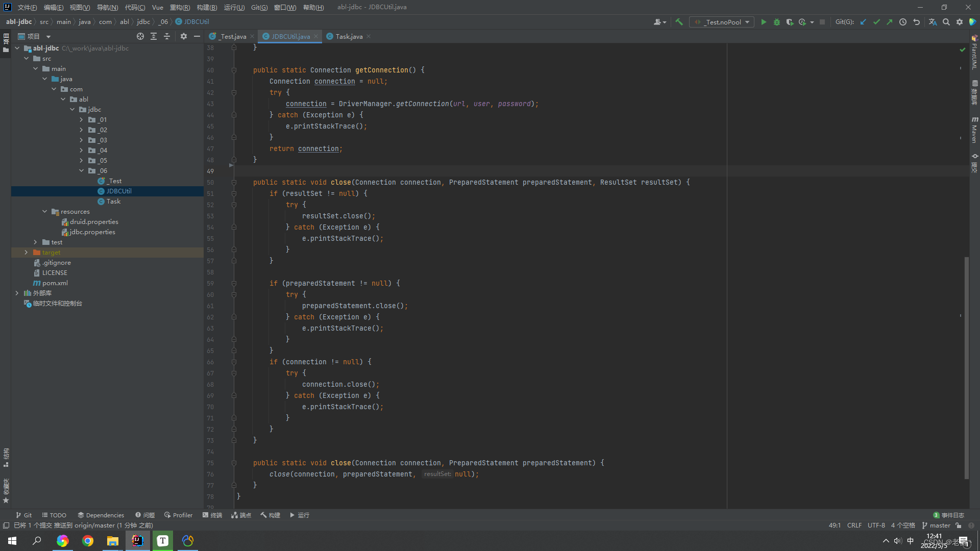
Task: Close the JDBCUtil.java tab
Action: click(316, 36)
